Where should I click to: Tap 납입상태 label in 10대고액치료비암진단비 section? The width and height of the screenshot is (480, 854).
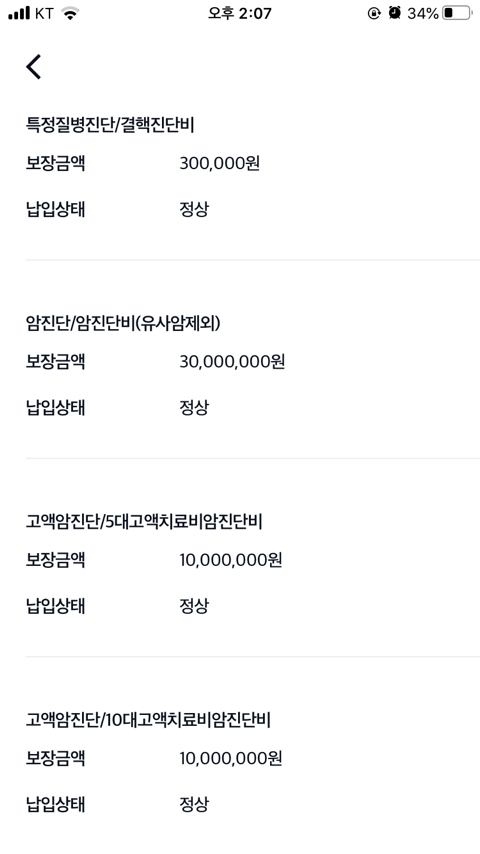coord(56,804)
